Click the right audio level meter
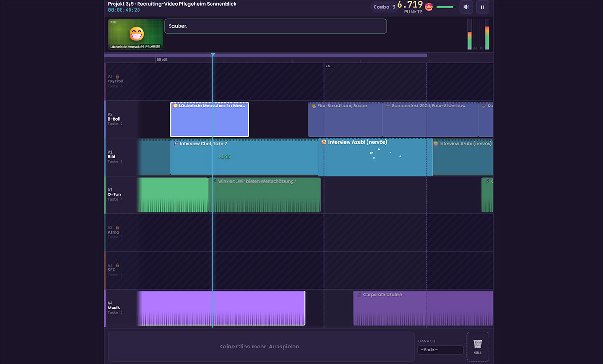Viewport: 603px width, 364px height. (x=487, y=34)
